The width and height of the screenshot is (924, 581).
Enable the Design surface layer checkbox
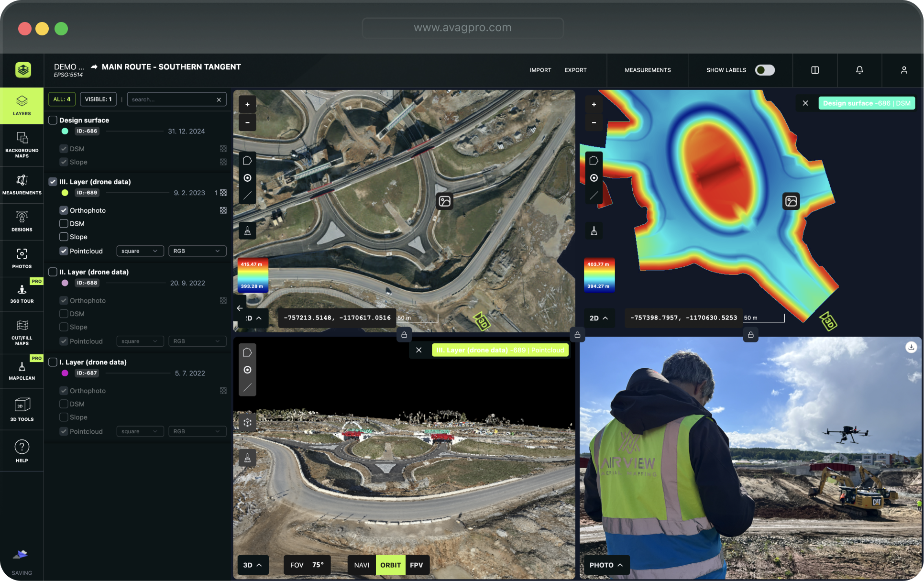pyautogui.click(x=53, y=120)
